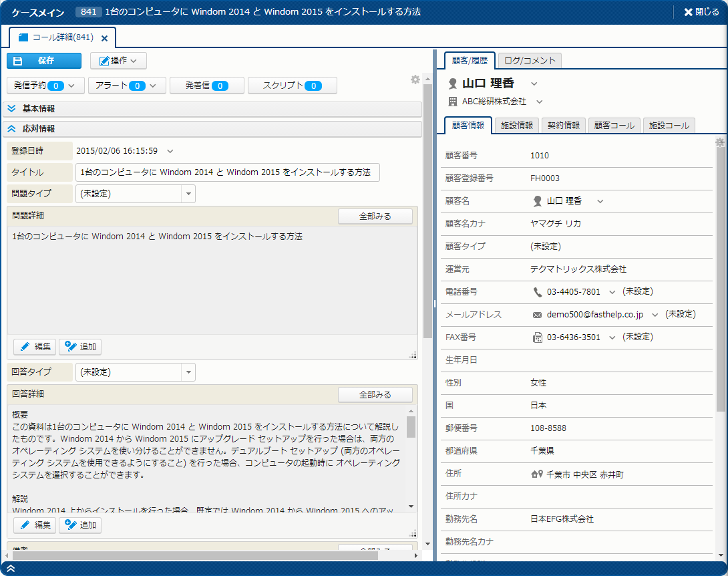Image resolution: width=728 pixels, height=576 pixels.
Task: Open the 問題タイプ dropdown
Action: tap(188, 194)
